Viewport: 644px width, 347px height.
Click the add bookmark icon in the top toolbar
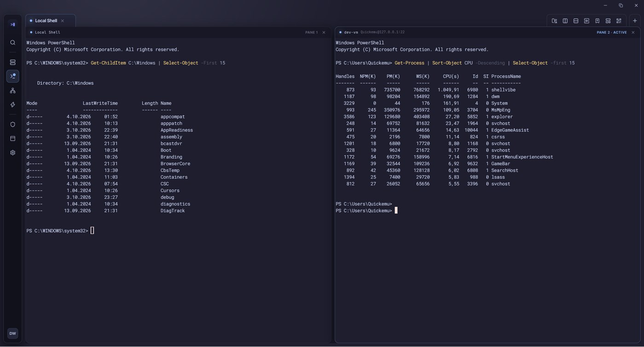[x=598, y=21]
